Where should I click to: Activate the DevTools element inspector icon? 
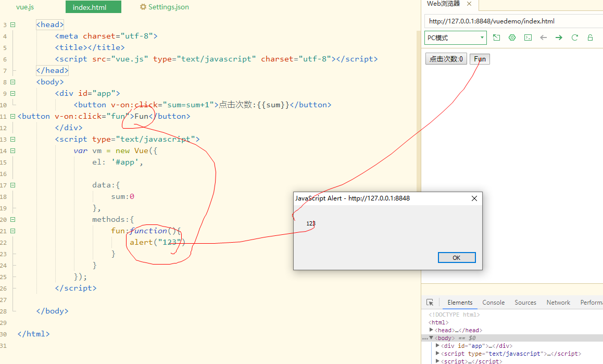[x=430, y=303]
